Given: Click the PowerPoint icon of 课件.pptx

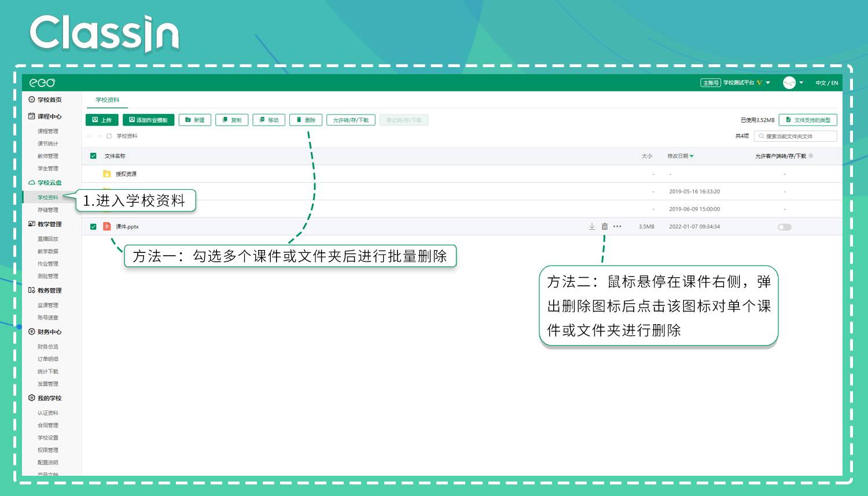Looking at the screenshot, I should (x=106, y=226).
